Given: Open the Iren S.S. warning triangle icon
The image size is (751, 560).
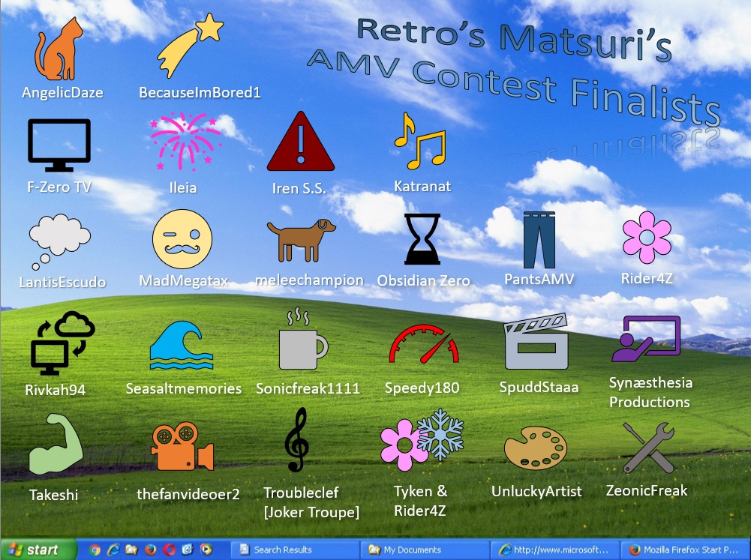Looking at the screenshot, I should coord(300,141).
